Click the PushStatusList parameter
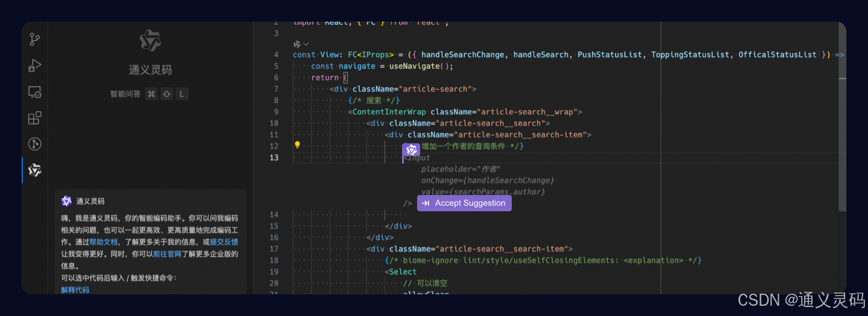 [x=610, y=55]
